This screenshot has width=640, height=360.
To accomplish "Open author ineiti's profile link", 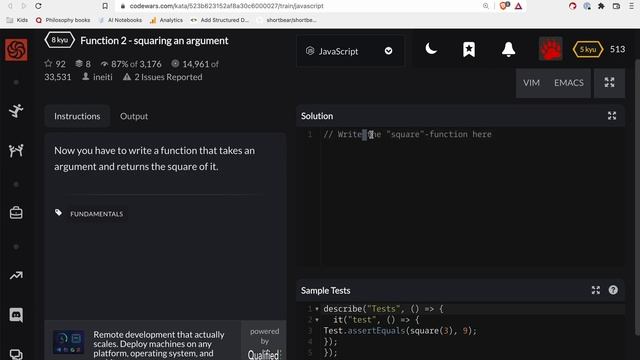I will coord(102,77).
